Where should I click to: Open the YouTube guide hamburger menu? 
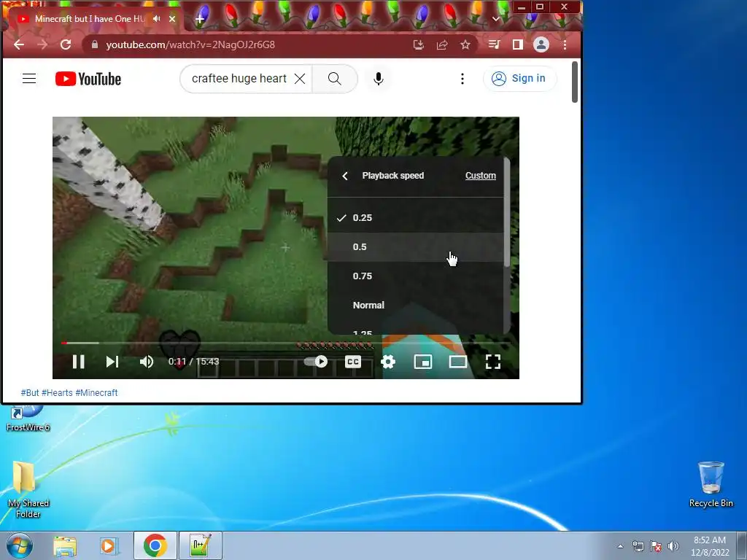(x=29, y=79)
